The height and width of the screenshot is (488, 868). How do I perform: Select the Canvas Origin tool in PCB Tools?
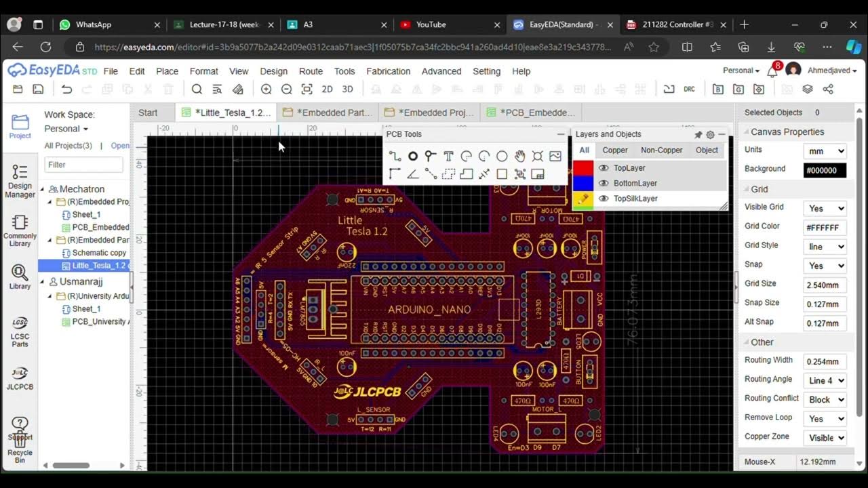pyautogui.click(x=395, y=174)
